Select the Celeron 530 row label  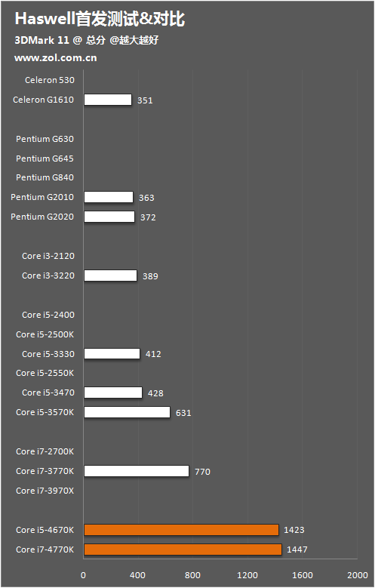[x=50, y=80]
